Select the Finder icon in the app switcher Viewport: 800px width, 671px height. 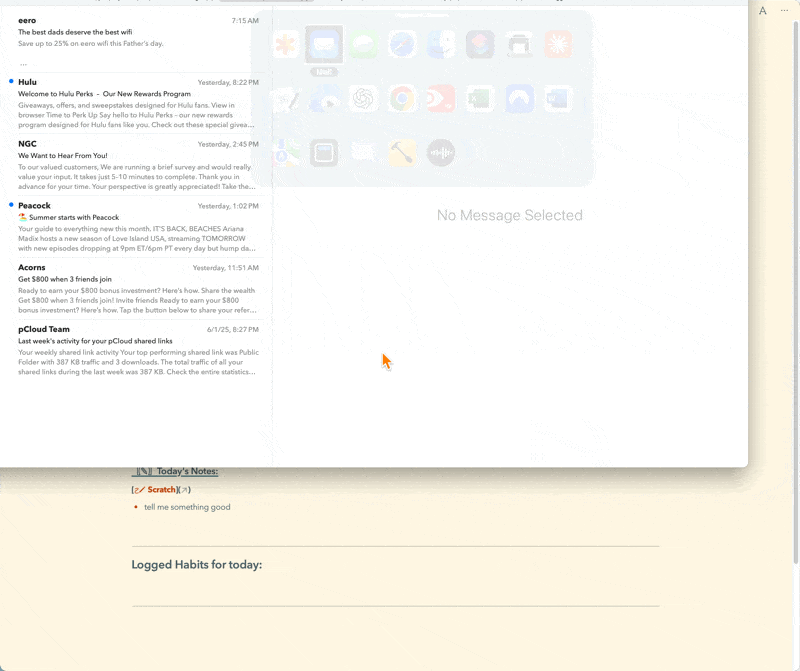[x=441, y=44]
